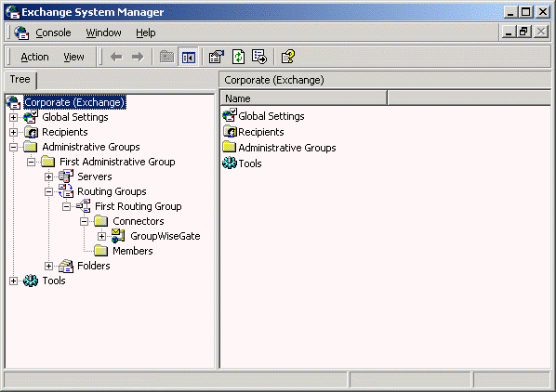Viewport: 556px width, 392px height.
Task: Collapse the Connectors tree node
Action: tap(84, 221)
